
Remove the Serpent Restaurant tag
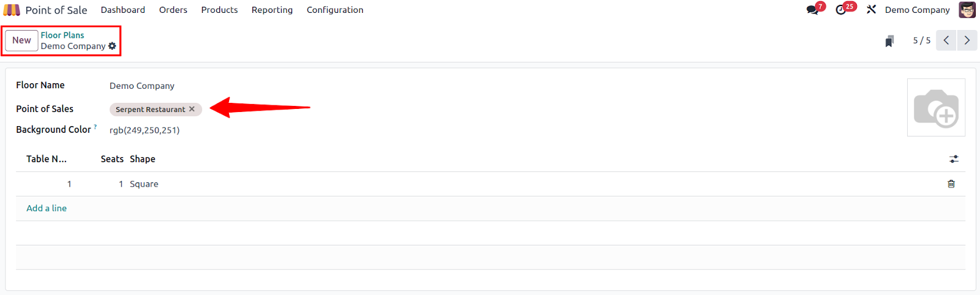click(192, 109)
